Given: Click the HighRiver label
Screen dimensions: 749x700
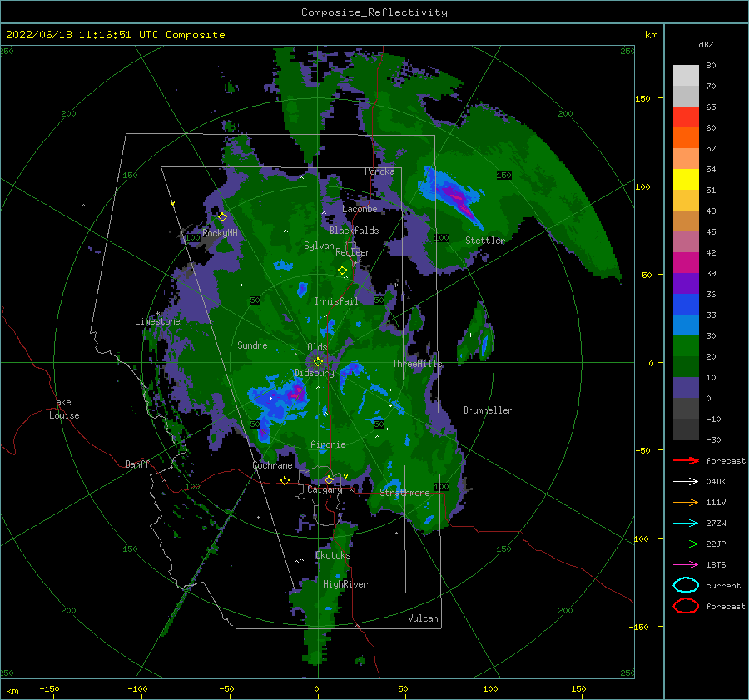Looking at the screenshot, I should pos(345,584).
